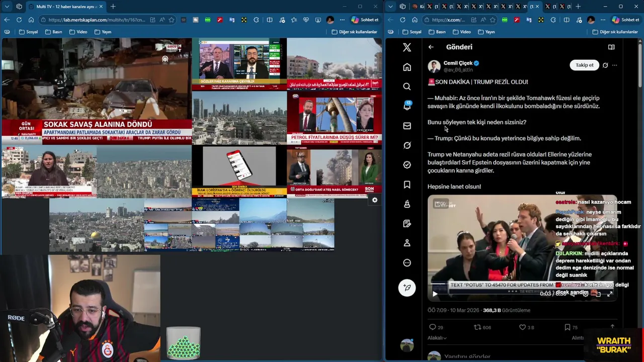The width and height of the screenshot is (644, 362).
Task: Click the X page vertical scrollbar
Action: [x=640, y=65]
